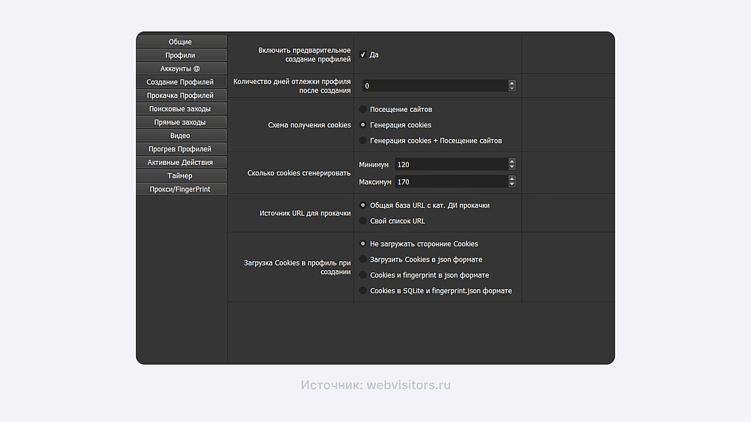Click the Источник URL для прокачки label
Viewport: 751px width, 422px height.
point(305,213)
